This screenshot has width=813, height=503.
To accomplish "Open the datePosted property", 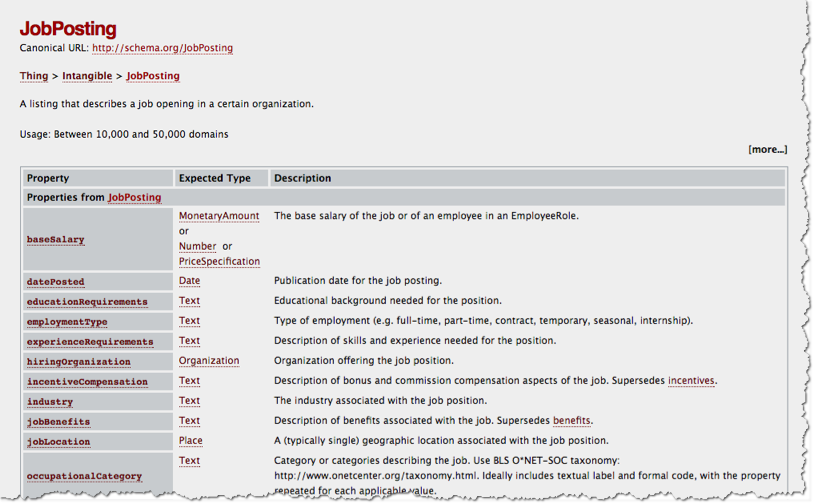I will (x=55, y=282).
